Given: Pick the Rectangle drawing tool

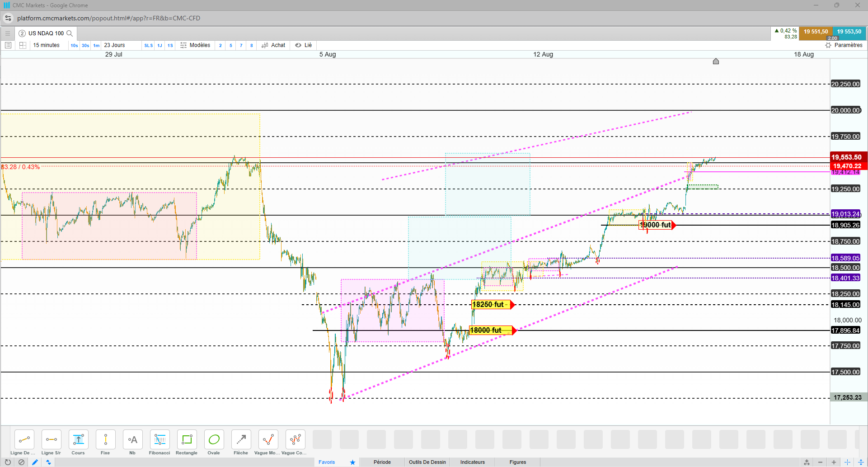Looking at the screenshot, I should click(x=187, y=442).
